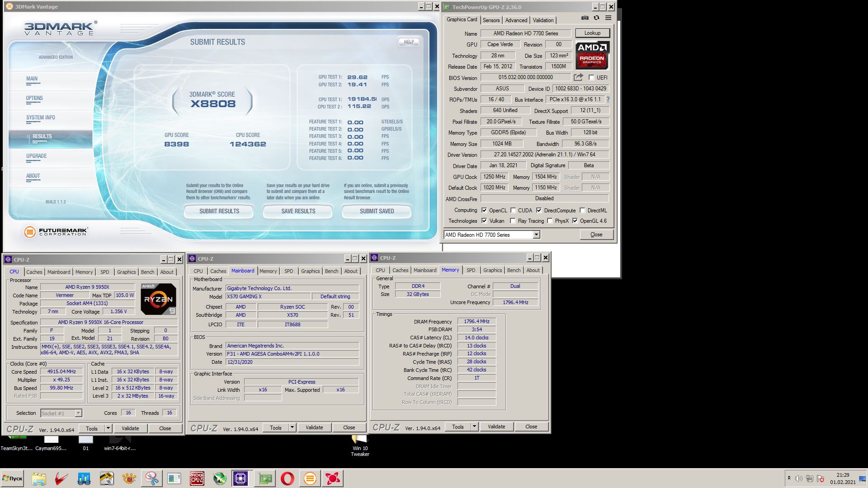Open the GPU-Z hamburger menu
The width and height of the screenshot is (868, 488).
pos(608,18)
